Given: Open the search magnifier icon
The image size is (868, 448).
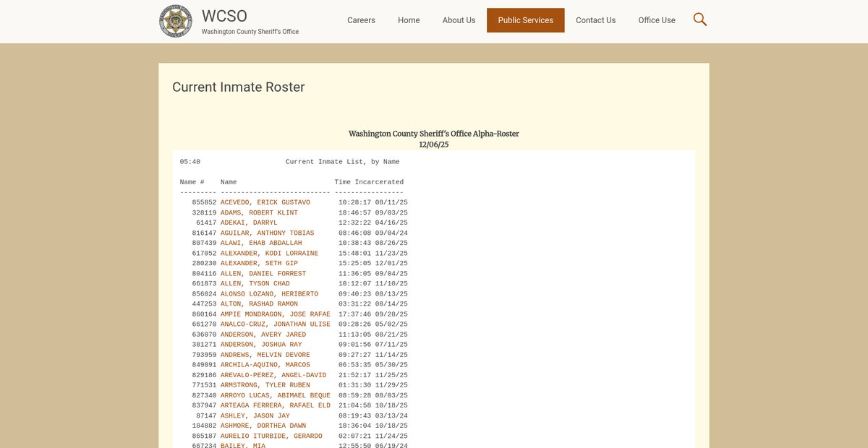Looking at the screenshot, I should tap(699, 20).
